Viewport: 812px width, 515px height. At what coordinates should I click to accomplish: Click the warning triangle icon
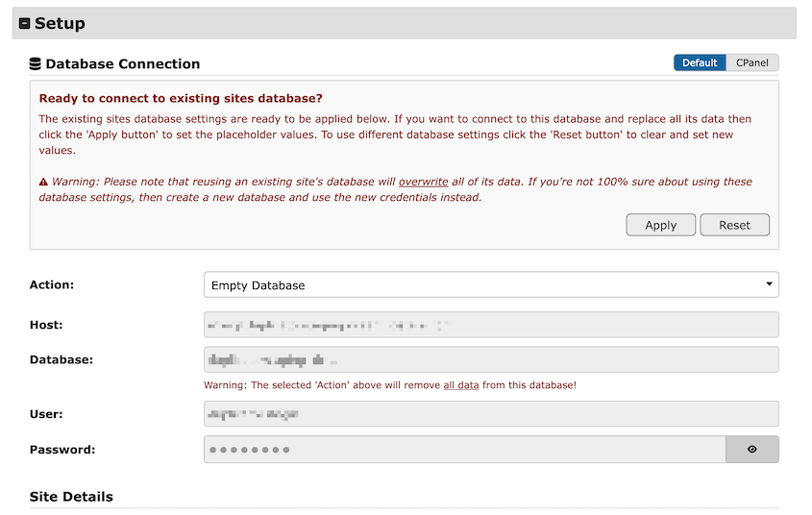tap(43, 182)
